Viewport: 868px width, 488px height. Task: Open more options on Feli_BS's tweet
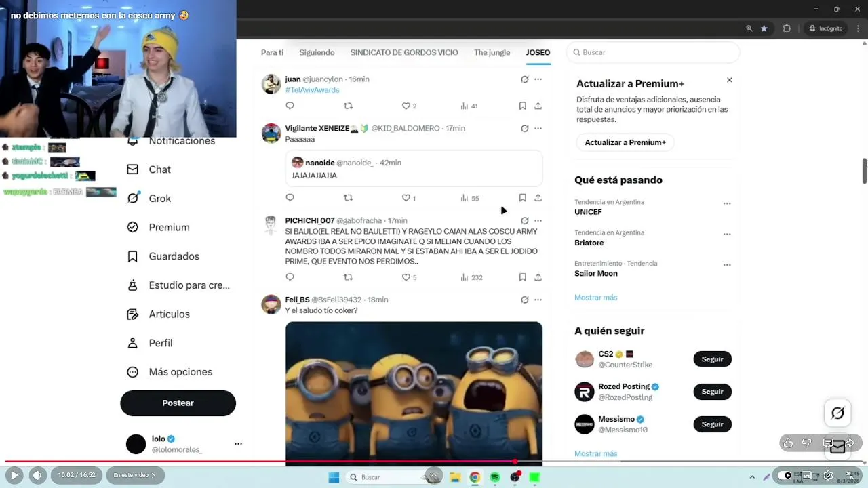click(x=538, y=300)
